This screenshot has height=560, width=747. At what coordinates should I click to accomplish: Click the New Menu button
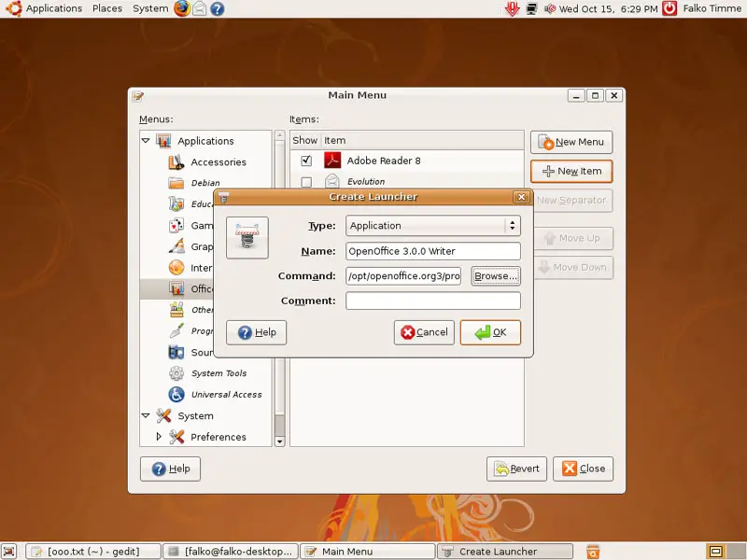(x=571, y=142)
